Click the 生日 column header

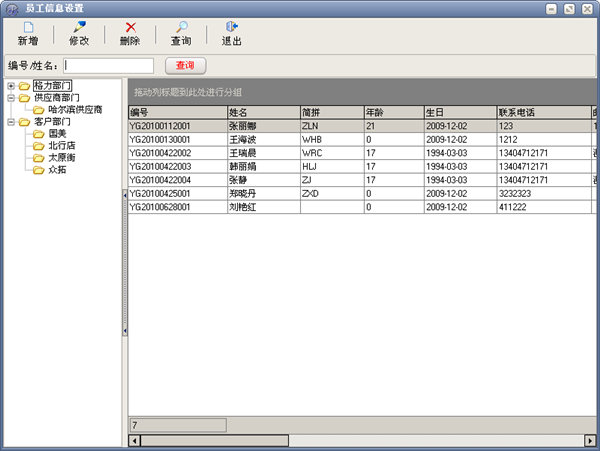pos(458,113)
